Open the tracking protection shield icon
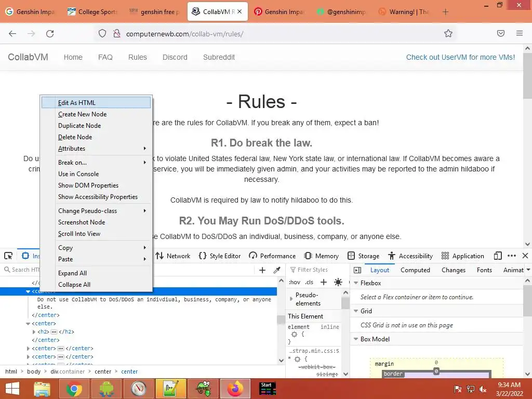Image resolution: width=532 pixels, height=399 pixels. (x=102, y=34)
